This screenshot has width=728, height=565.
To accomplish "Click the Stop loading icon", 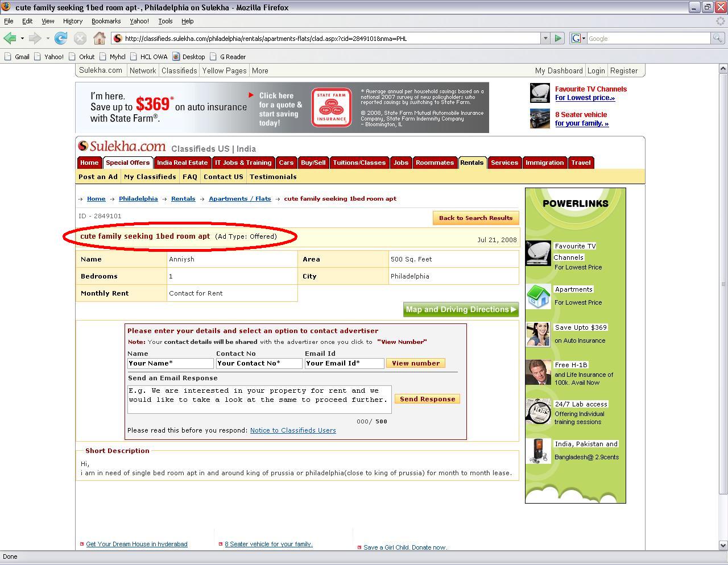I will 80,38.
